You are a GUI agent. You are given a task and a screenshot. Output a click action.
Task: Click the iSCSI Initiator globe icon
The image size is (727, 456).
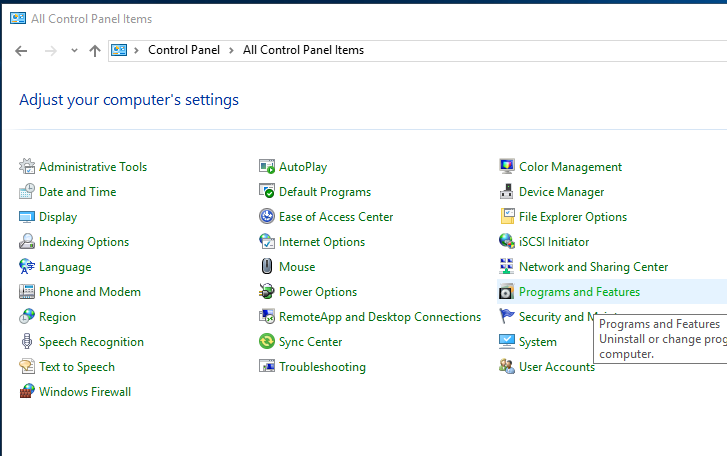coord(507,242)
